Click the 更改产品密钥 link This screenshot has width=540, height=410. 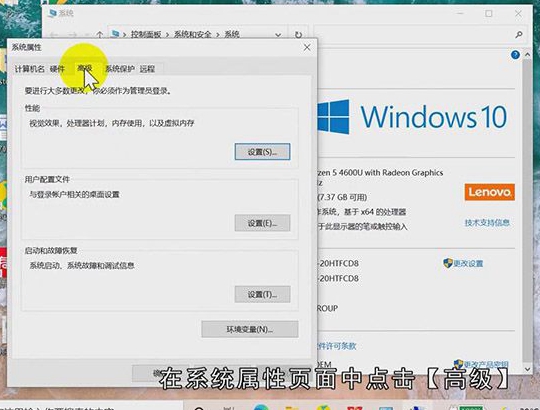(x=486, y=364)
